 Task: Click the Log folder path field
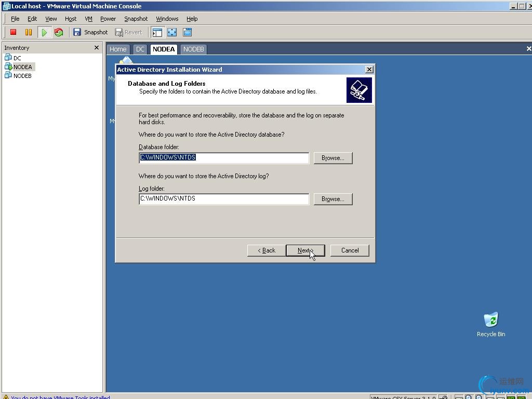(x=224, y=199)
